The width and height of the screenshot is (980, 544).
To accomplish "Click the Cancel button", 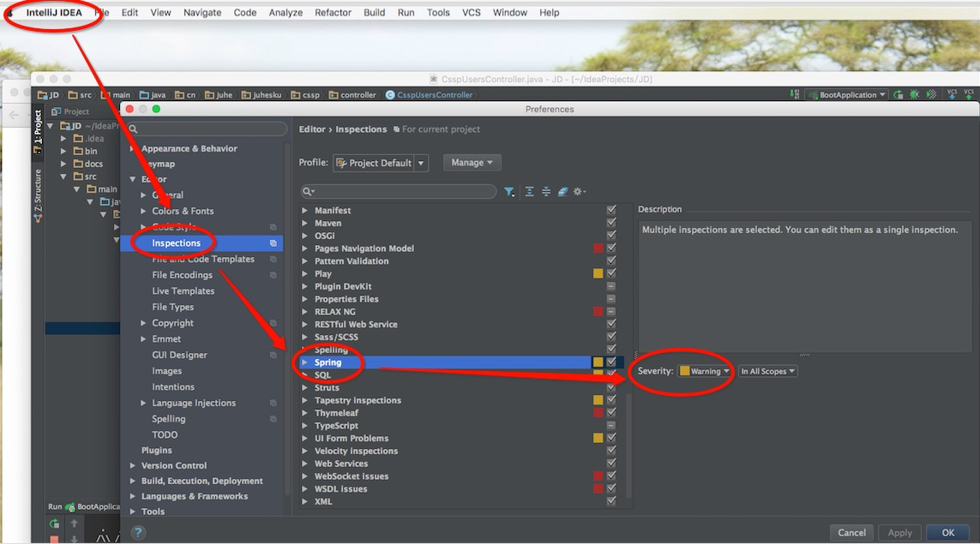I will click(x=852, y=533).
